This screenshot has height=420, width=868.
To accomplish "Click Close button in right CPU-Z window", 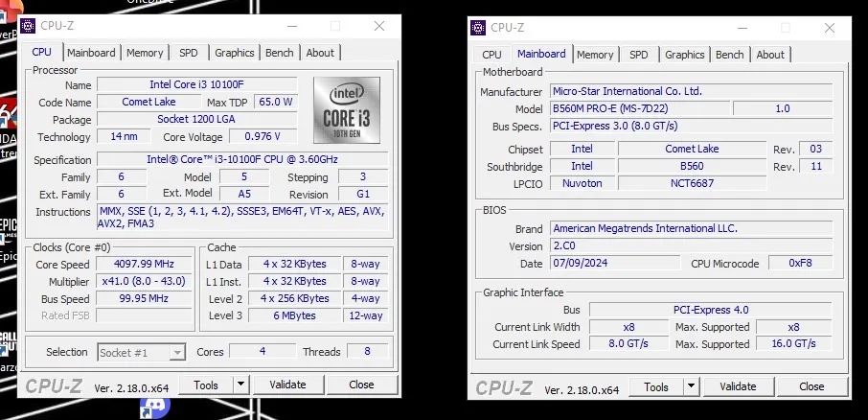I will pyautogui.click(x=811, y=386).
